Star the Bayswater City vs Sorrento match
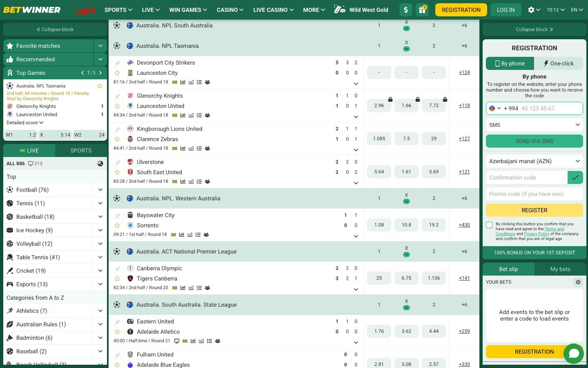Image resolution: width=588 pixels, height=368 pixels. 117,226
